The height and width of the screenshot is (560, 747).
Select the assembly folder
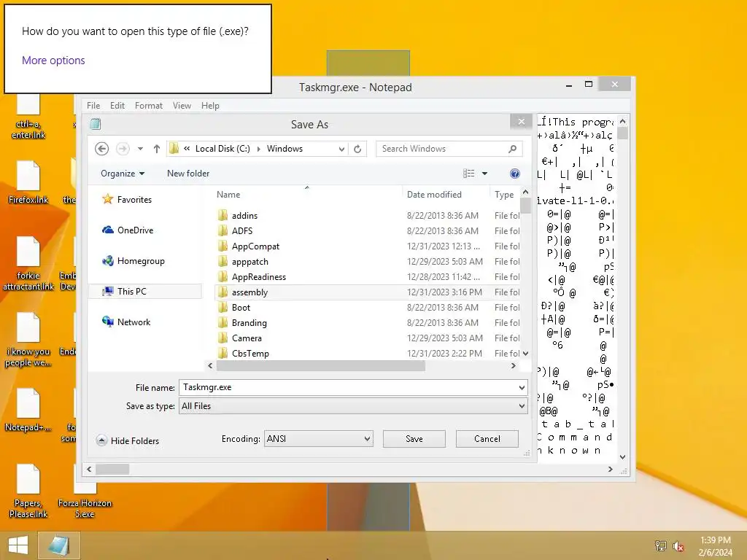click(367, 292)
